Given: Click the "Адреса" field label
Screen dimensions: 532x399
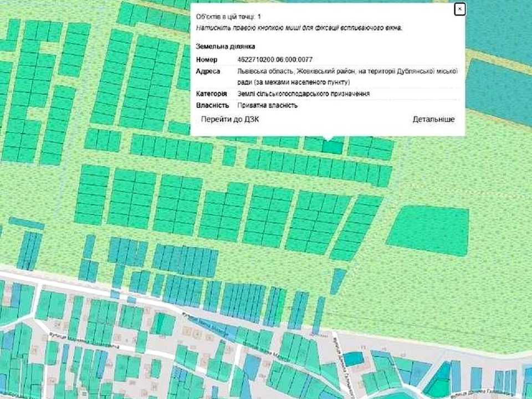Looking at the screenshot, I should (x=208, y=71).
